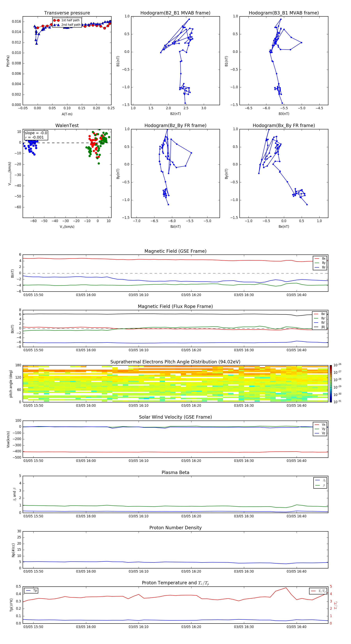Click the Plasma Beta plot title
Image resolution: width=351 pixels, height=644 pixels.
point(175,472)
